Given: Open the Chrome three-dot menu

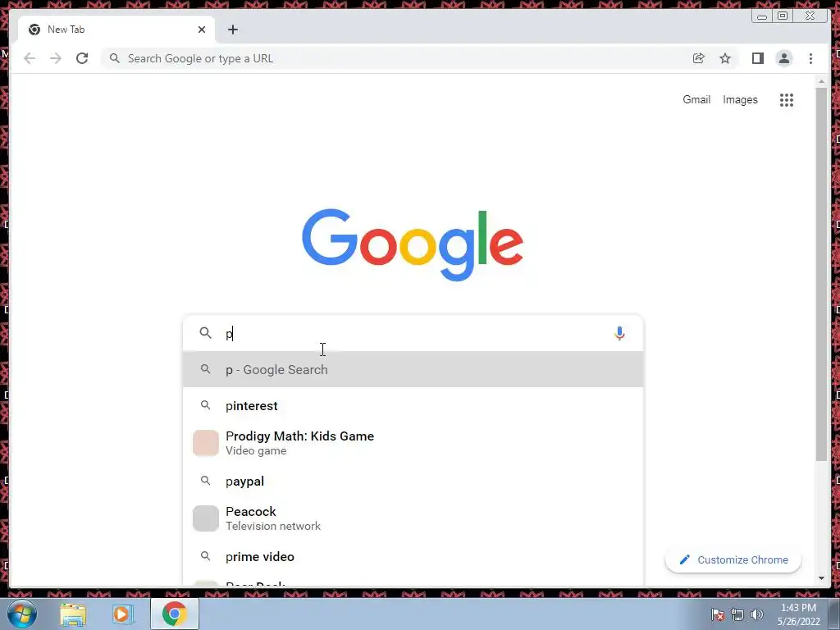Looking at the screenshot, I should (810, 58).
